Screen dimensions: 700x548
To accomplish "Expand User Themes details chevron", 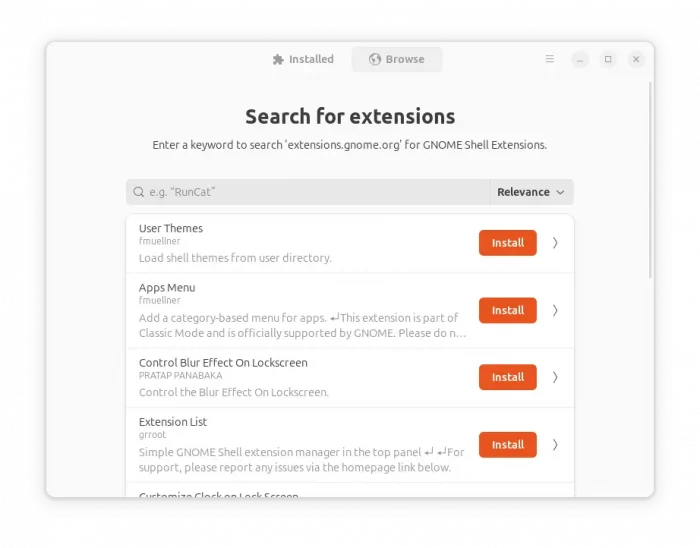I will (555, 243).
